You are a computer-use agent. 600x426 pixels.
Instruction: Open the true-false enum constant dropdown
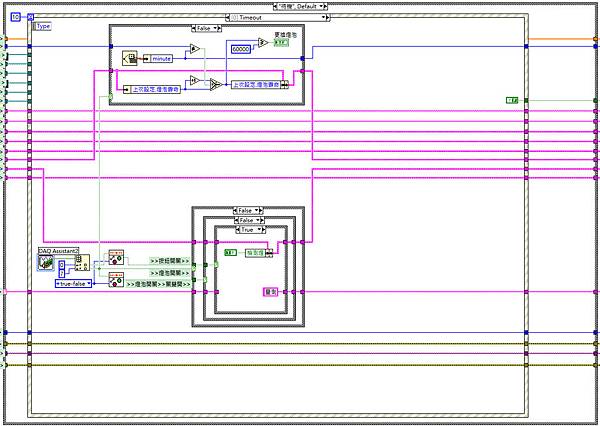coord(73,284)
